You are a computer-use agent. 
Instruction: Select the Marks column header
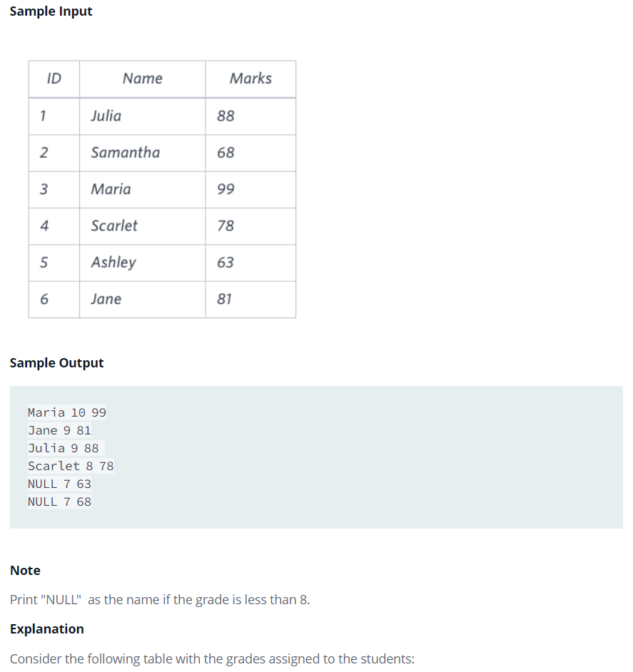tap(250, 79)
